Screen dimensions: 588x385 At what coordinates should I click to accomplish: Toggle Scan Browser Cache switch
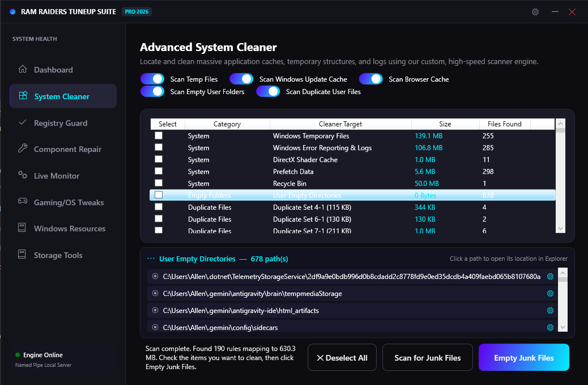371,79
